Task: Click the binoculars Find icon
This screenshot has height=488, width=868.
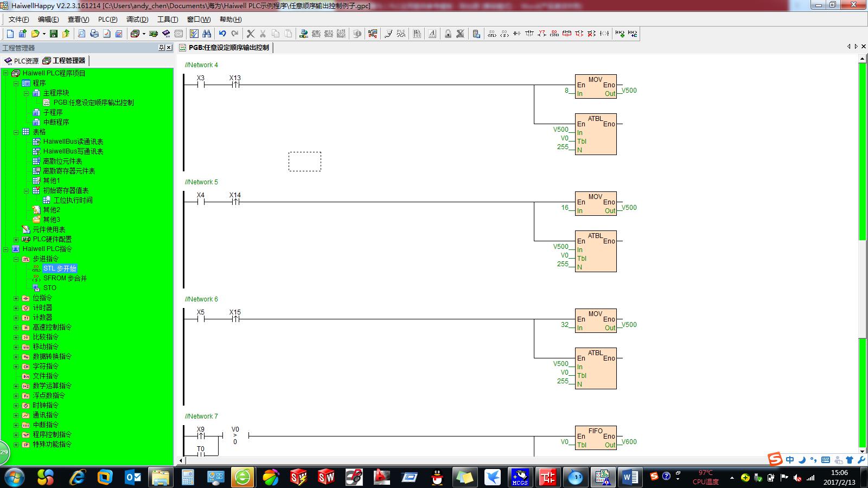Action: pyautogui.click(x=207, y=34)
